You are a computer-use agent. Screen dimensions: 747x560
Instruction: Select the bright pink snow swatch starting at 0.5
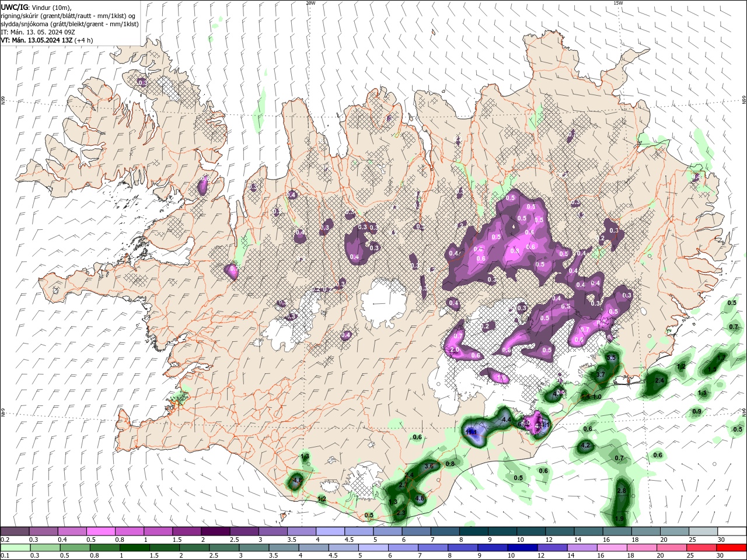pos(100,531)
